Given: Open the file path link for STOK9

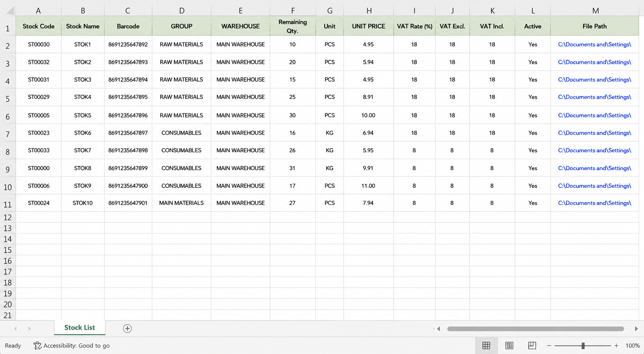Looking at the screenshot, I should 595,186.
